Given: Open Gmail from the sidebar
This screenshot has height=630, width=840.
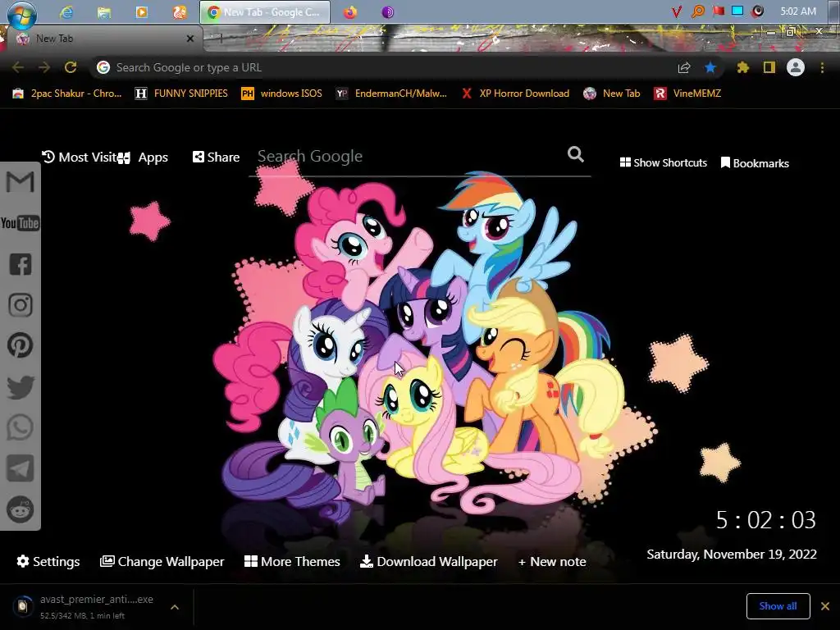Looking at the screenshot, I should [x=21, y=182].
